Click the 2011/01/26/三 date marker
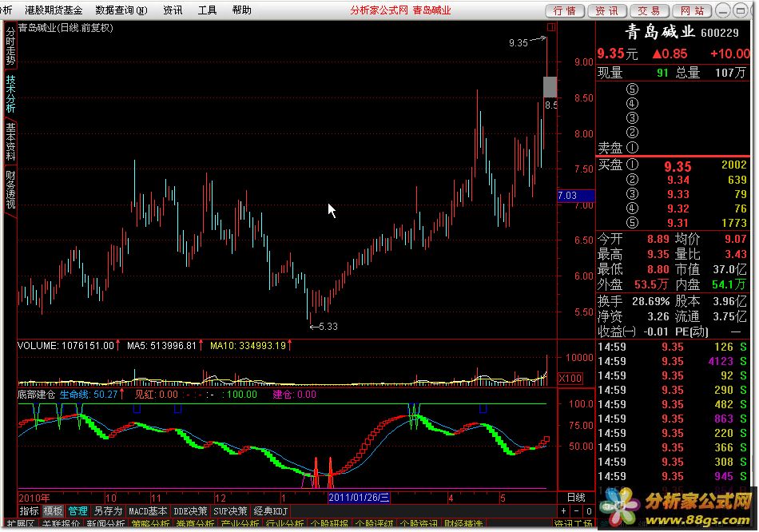 [x=359, y=497]
